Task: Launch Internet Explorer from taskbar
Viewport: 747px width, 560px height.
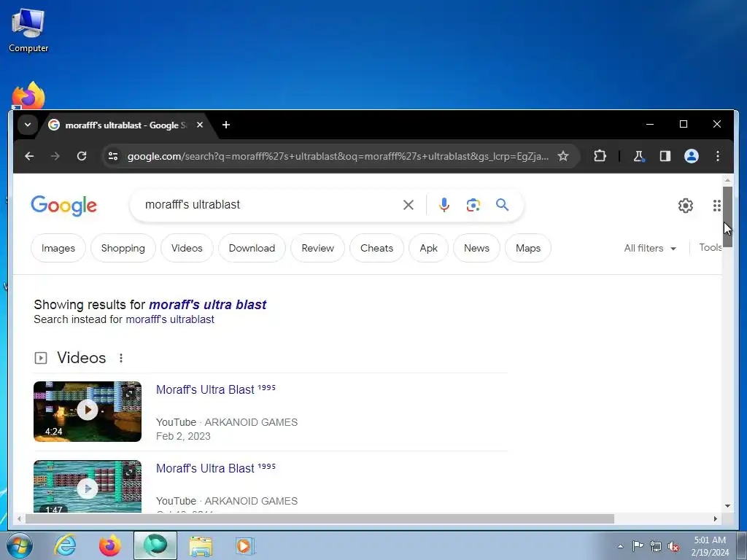Action: (65, 545)
